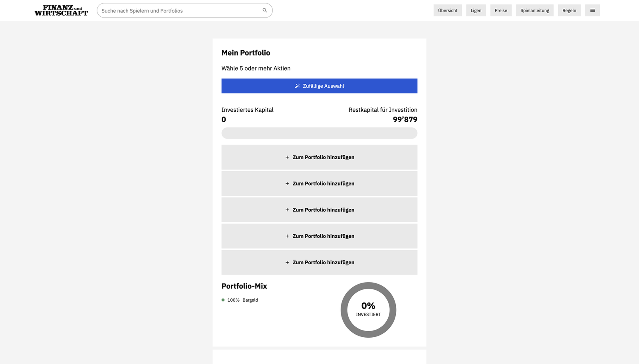
Task: Click plus icon in fourth portfolio slot
Action: point(287,236)
